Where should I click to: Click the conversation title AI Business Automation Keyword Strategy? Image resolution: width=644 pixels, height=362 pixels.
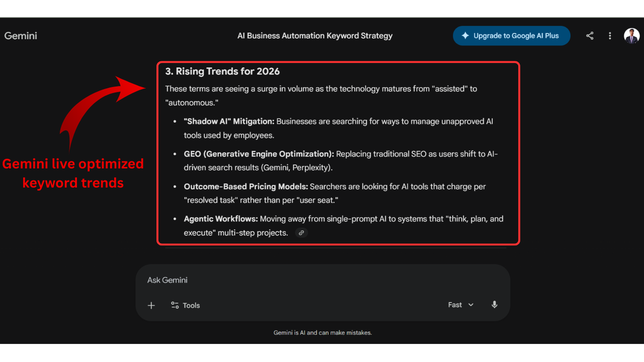(x=315, y=36)
